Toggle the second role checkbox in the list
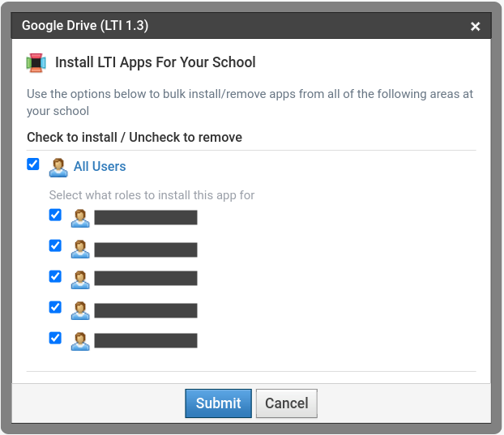This screenshot has width=504, height=435. coord(55,245)
